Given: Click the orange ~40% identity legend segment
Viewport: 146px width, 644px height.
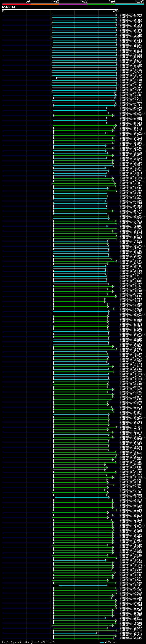Looking at the screenshot, I should 45,4.
